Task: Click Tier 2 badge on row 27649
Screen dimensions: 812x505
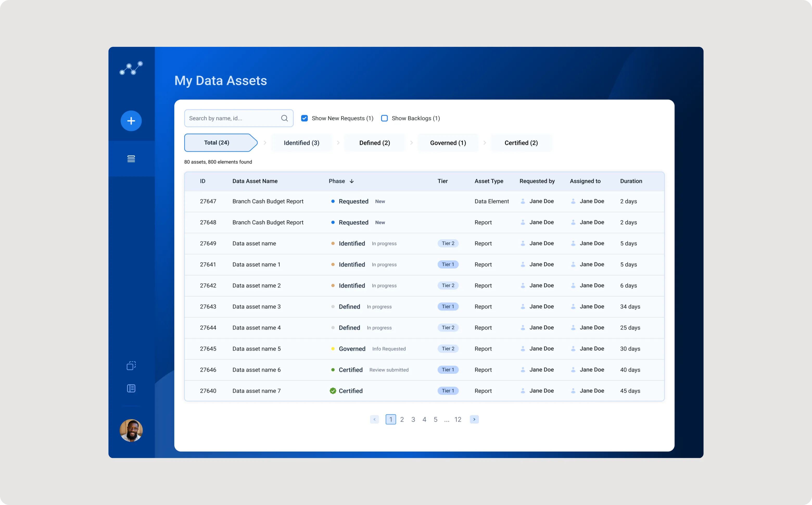Action: coord(448,244)
